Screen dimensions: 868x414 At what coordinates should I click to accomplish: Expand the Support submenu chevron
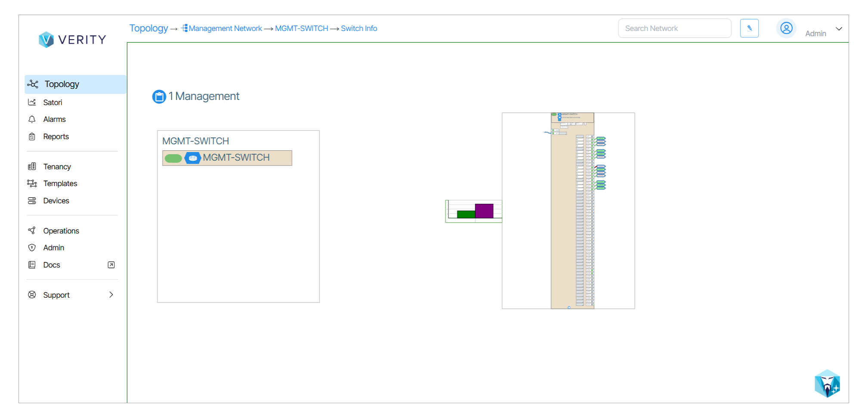coord(111,295)
